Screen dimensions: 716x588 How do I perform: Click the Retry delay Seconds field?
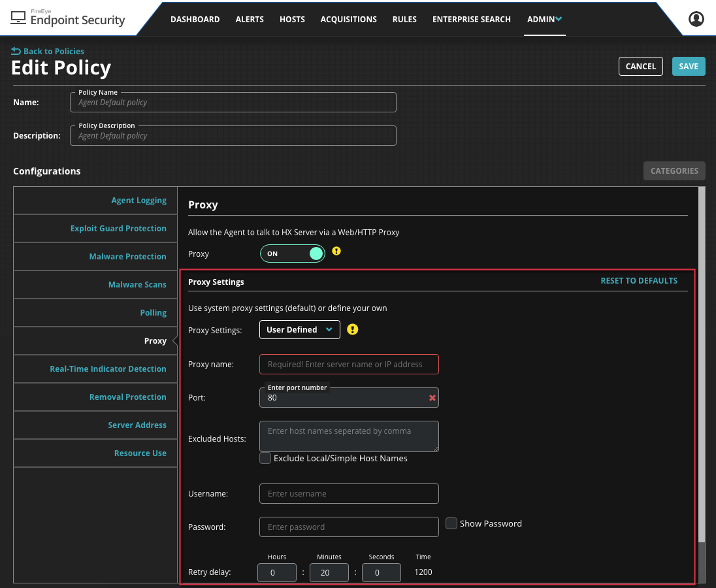tap(382, 572)
